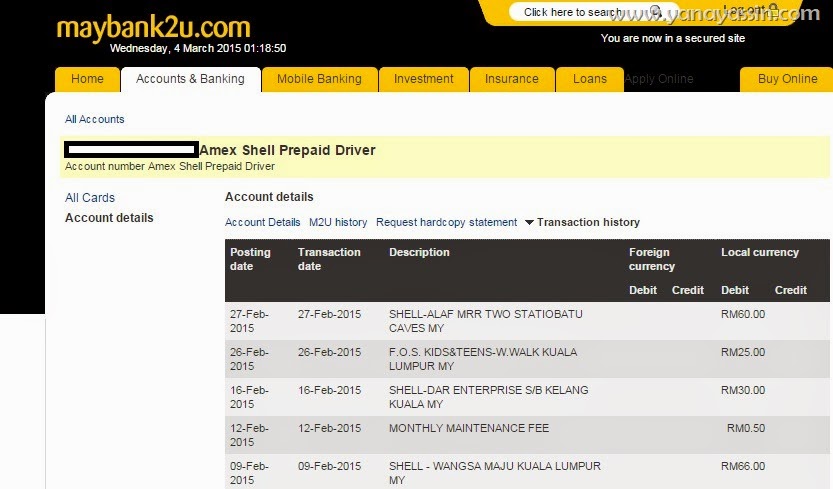Click the date and time text in header

tap(198, 48)
